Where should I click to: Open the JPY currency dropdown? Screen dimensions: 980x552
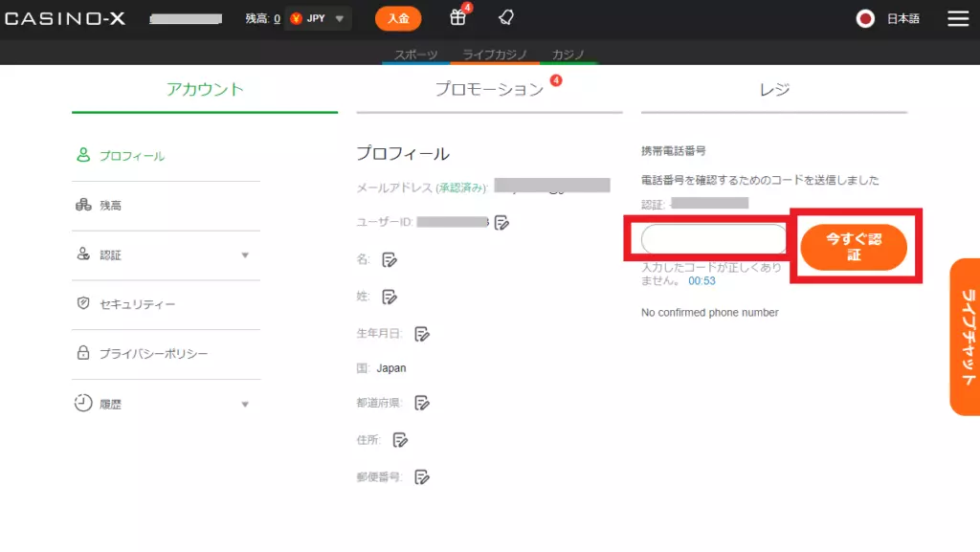tap(319, 18)
